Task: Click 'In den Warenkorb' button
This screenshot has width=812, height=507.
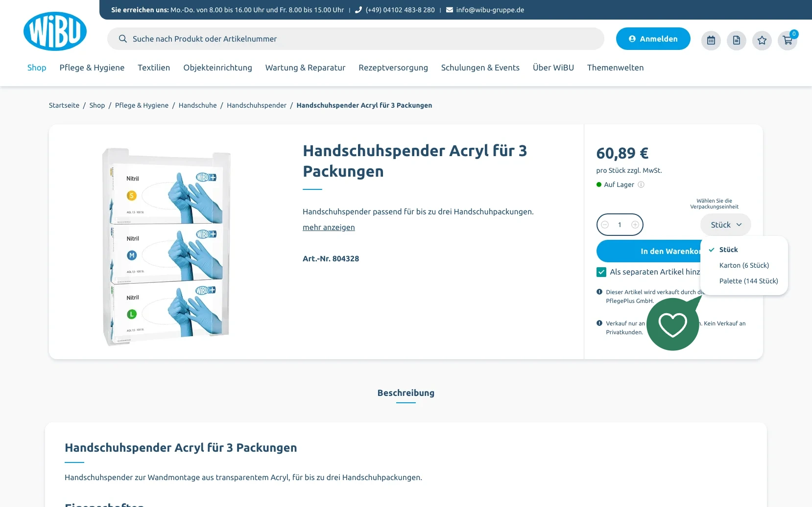Action: click(648, 251)
